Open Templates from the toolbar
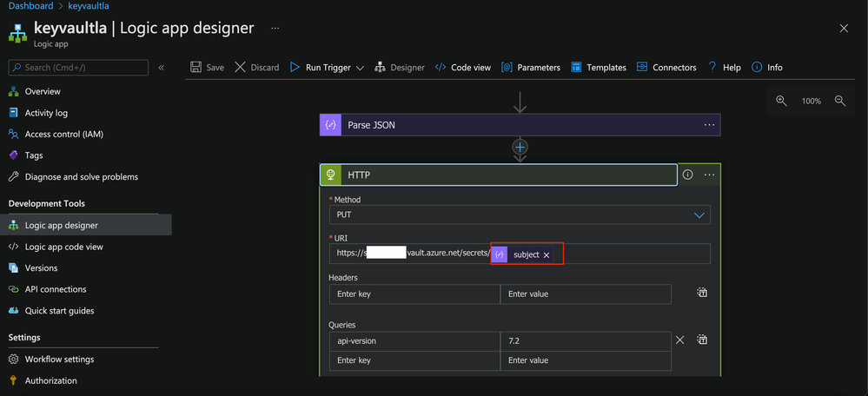This screenshot has width=868, height=396. pyautogui.click(x=599, y=68)
